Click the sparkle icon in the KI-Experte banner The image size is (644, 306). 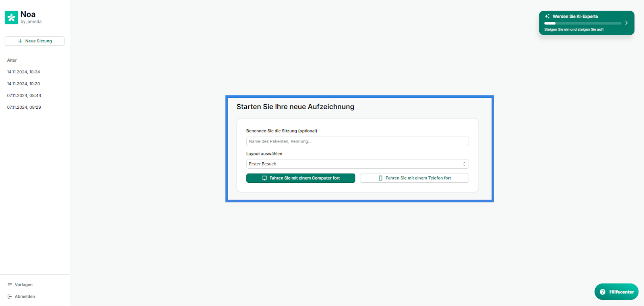click(547, 17)
